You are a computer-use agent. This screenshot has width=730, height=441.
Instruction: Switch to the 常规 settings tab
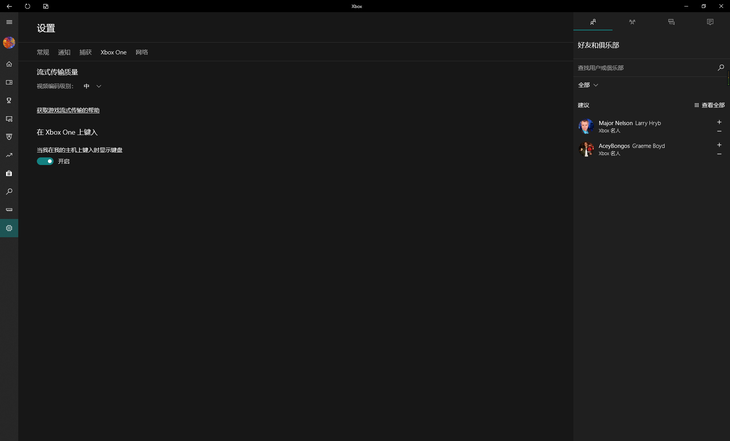tap(43, 52)
